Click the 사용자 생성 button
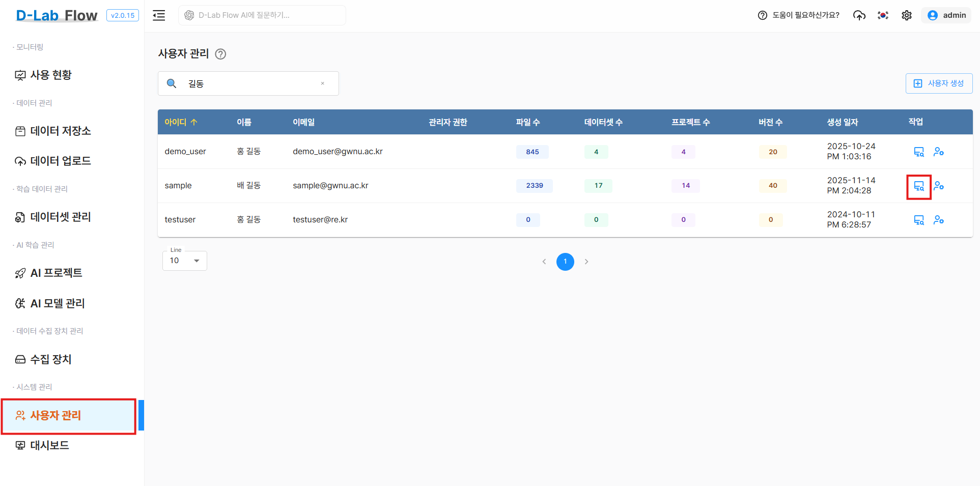Viewport: 980px width, 486px height. 939,83
